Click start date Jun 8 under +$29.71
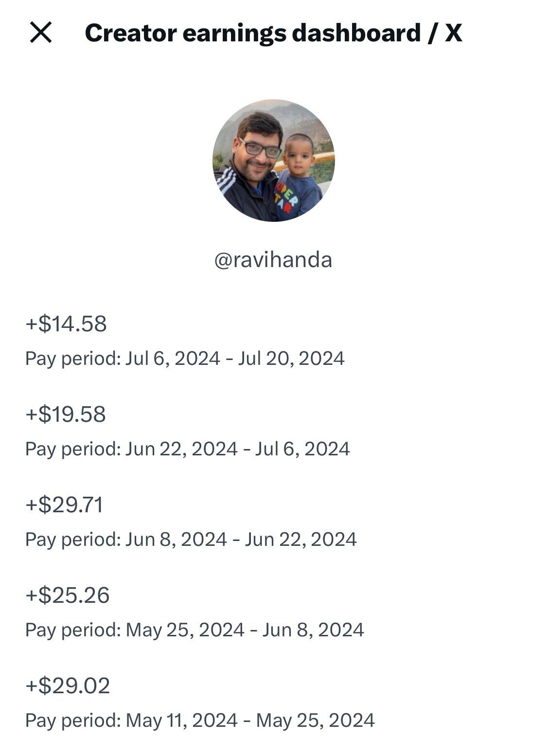This screenshot has width=547, height=756. pos(176,540)
